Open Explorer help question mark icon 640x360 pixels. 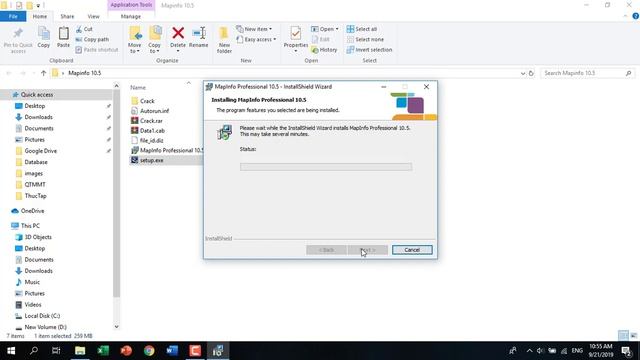pos(636,16)
